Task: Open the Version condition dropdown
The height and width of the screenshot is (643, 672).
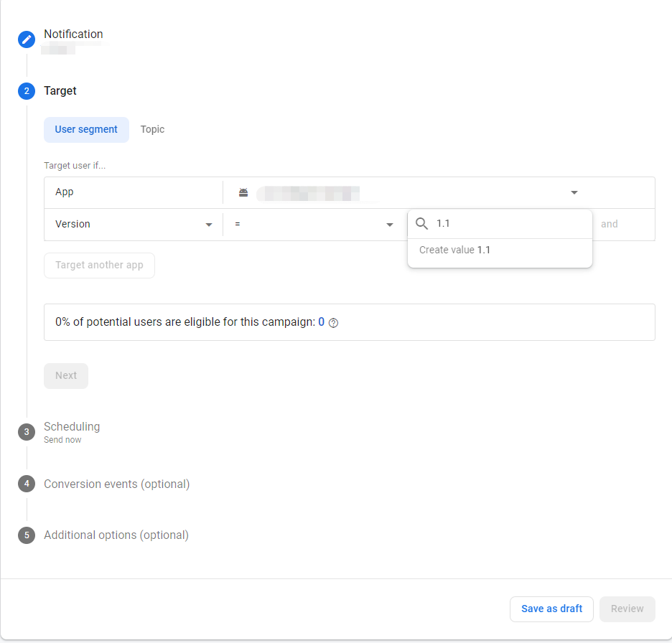Action: tap(209, 224)
